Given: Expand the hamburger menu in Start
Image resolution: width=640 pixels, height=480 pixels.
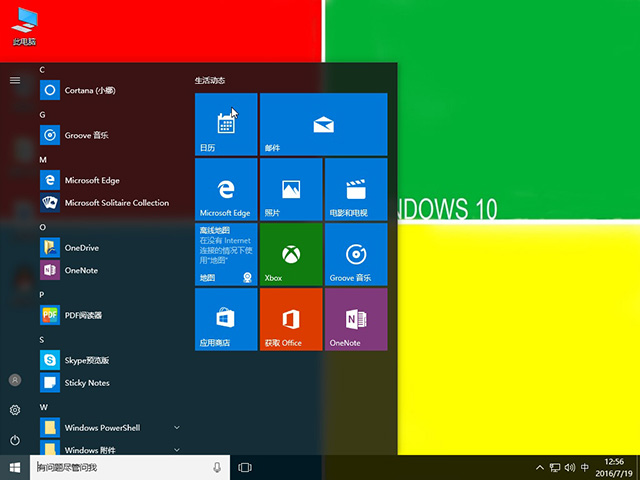Looking at the screenshot, I should (x=15, y=80).
